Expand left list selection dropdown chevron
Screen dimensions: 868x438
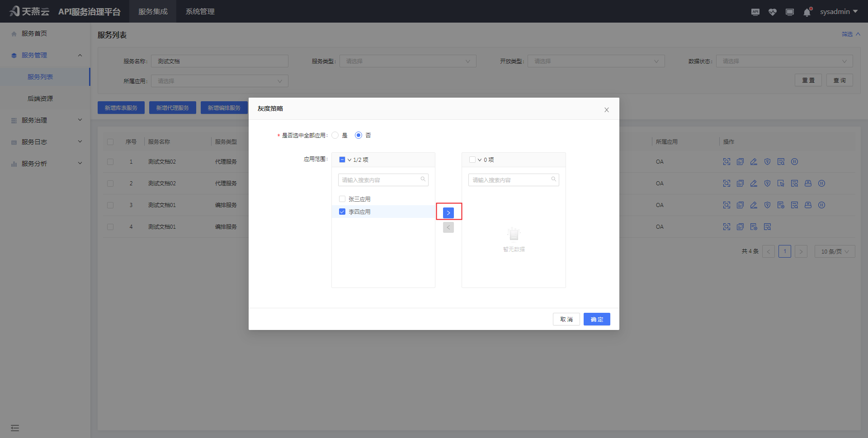pyautogui.click(x=349, y=160)
